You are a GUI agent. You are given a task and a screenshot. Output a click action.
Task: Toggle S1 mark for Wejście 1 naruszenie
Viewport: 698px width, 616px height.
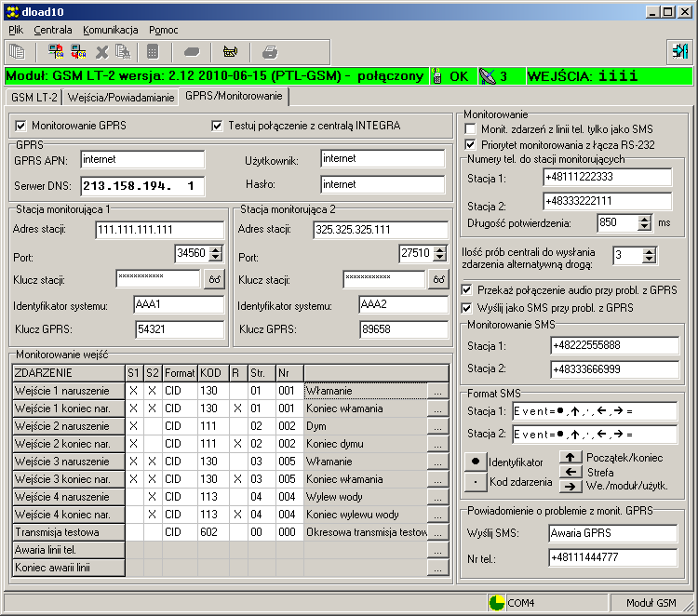click(133, 391)
